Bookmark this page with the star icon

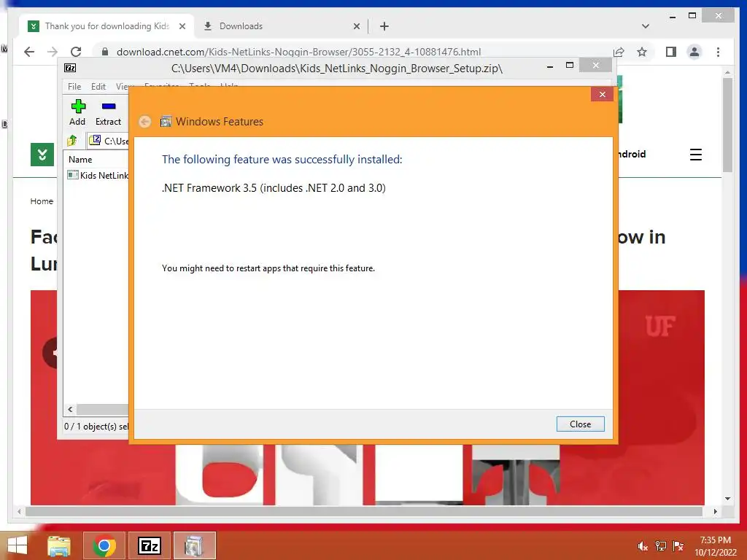pyautogui.click(x=642, y=52)
